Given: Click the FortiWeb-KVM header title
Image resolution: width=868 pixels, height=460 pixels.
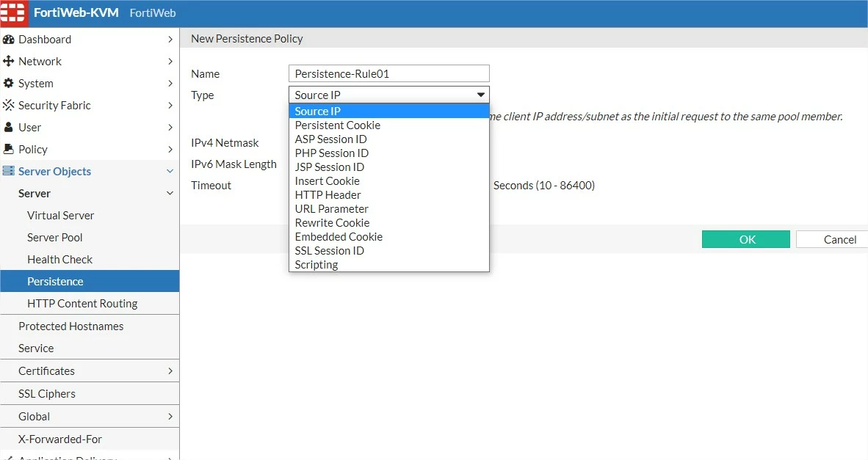Looking at the screenshot, I should 76,12.
